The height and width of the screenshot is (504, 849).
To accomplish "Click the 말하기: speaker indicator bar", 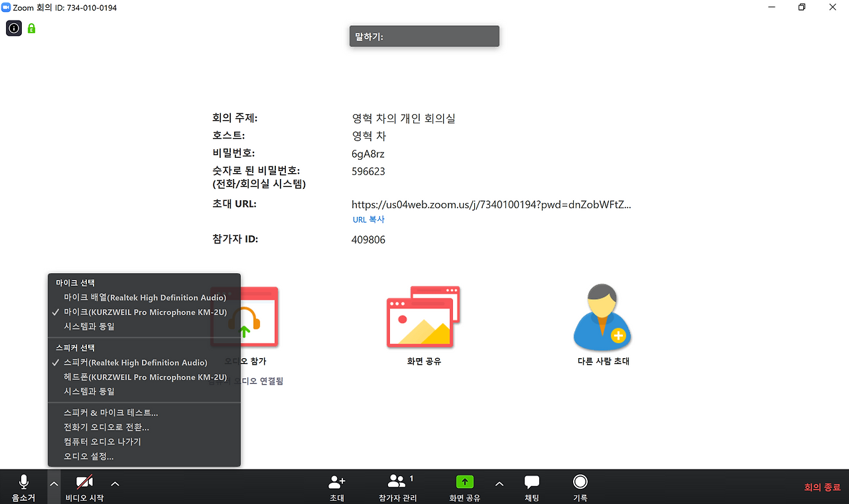I will pyautogui.click(x=424, y=36).
